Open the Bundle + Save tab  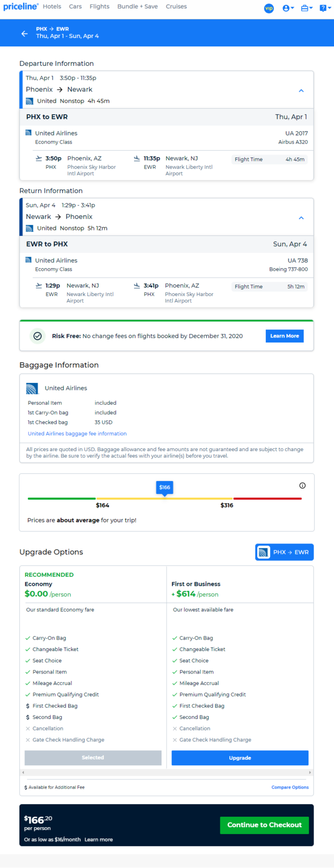point(138,6)
